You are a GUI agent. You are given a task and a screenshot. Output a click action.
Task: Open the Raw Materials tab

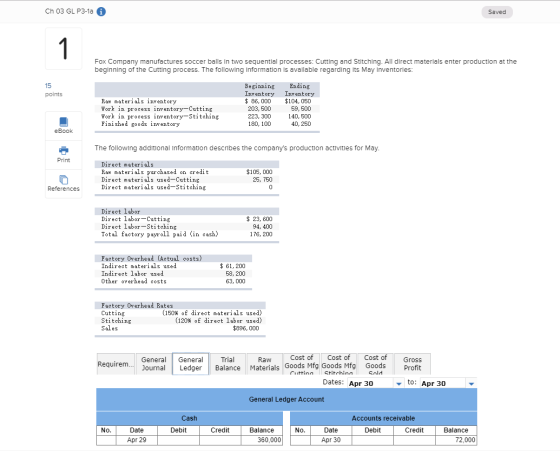(x=264, y=364)
